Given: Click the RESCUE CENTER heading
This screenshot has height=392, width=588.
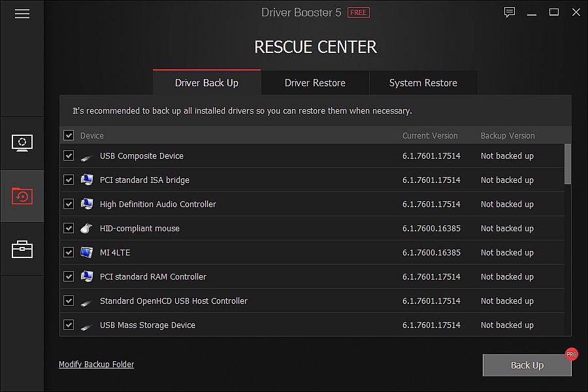Looking at the screenshot, I should pos(316,47).
